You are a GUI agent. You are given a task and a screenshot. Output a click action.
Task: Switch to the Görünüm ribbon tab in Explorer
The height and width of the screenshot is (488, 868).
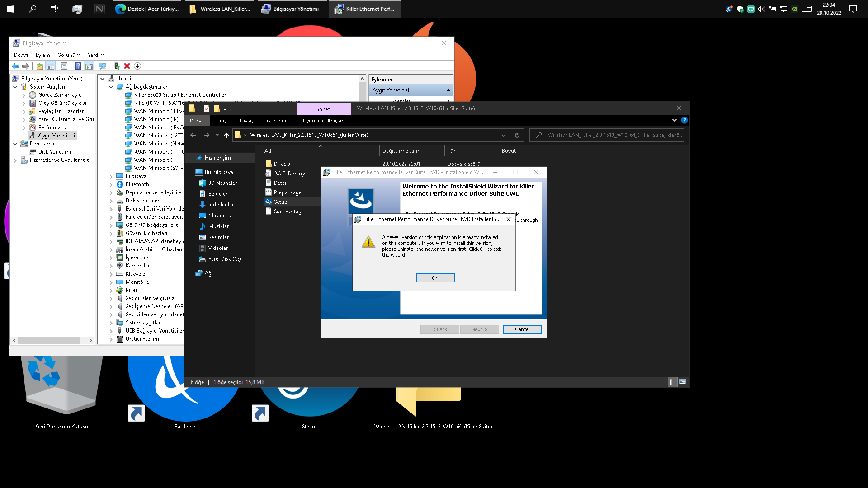point(278,121)
